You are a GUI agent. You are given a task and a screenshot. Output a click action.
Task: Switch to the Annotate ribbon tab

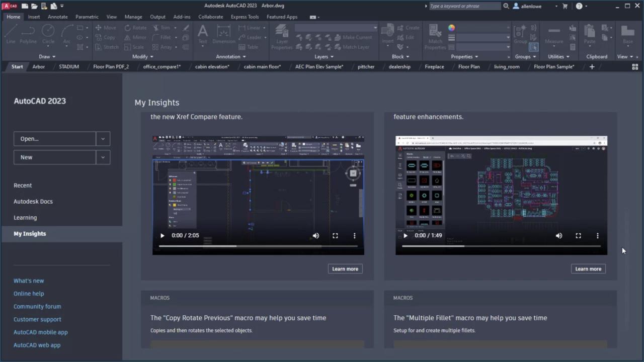tap(57, 17)
